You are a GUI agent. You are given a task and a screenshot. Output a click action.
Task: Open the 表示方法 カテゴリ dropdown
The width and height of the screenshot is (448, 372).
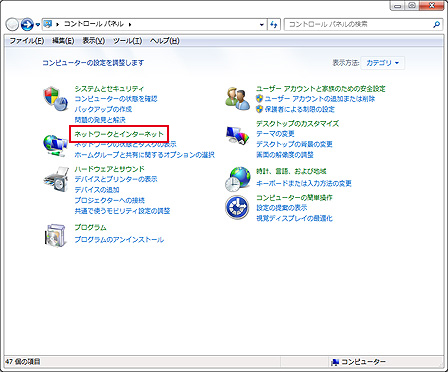(x=383, y=63)
